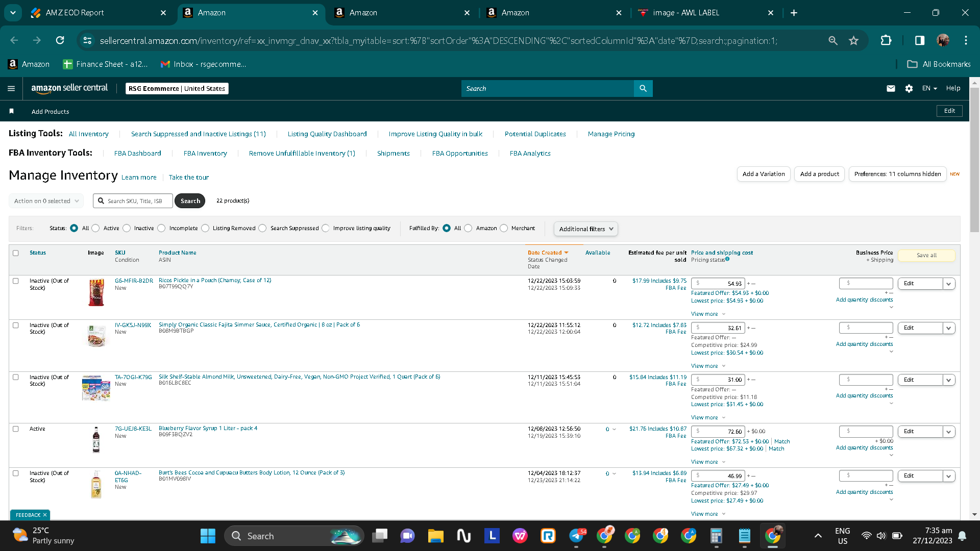The height and width of the screenshot is (551, 980).
Task: Tick the select-all checkbox in table header
Action: tap(16, 253)
